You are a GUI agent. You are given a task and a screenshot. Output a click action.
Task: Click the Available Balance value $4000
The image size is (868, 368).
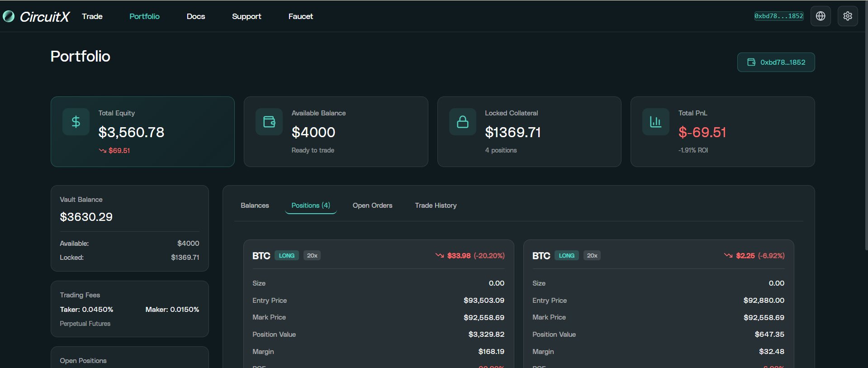tap(313, 132)
